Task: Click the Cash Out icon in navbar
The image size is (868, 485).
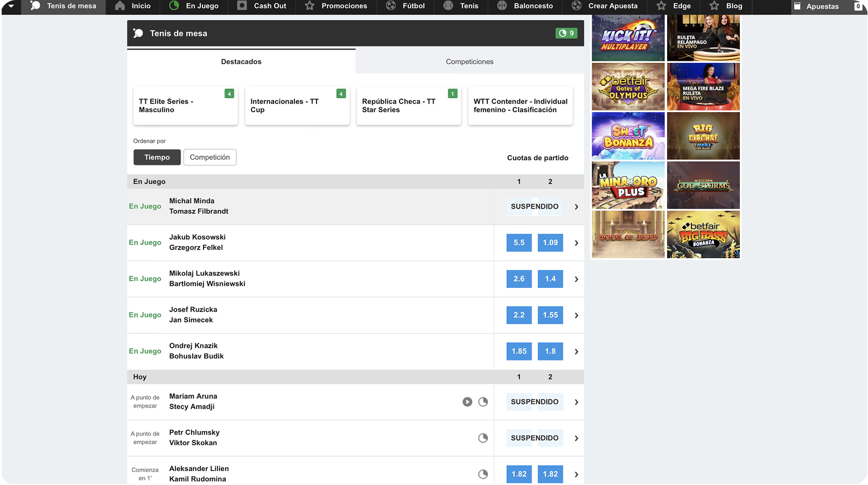Action: tap(242, 5)
